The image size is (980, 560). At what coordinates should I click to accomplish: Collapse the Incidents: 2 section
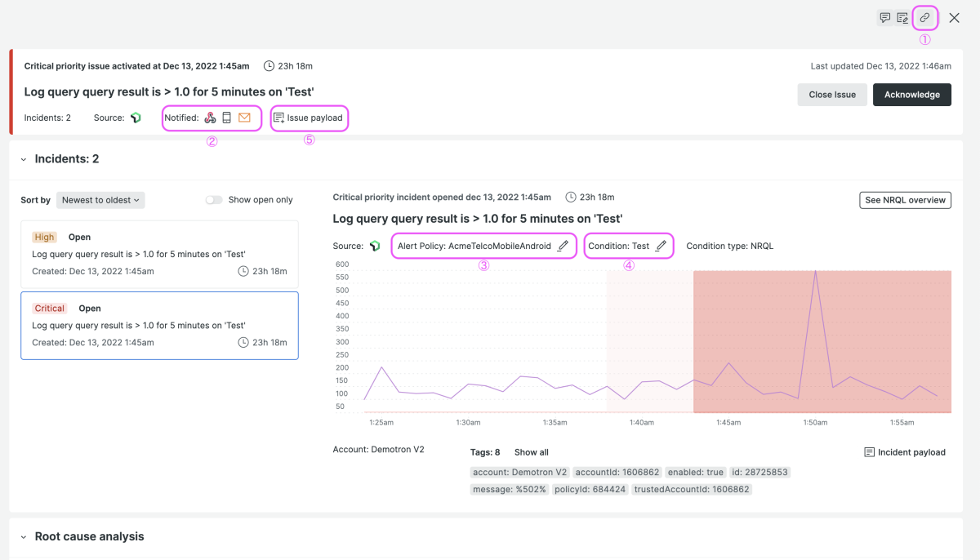click(23, 159)
